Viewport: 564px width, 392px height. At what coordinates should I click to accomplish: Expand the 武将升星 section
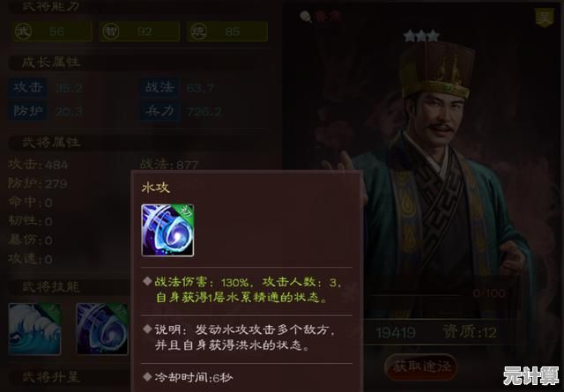(50, 377)
